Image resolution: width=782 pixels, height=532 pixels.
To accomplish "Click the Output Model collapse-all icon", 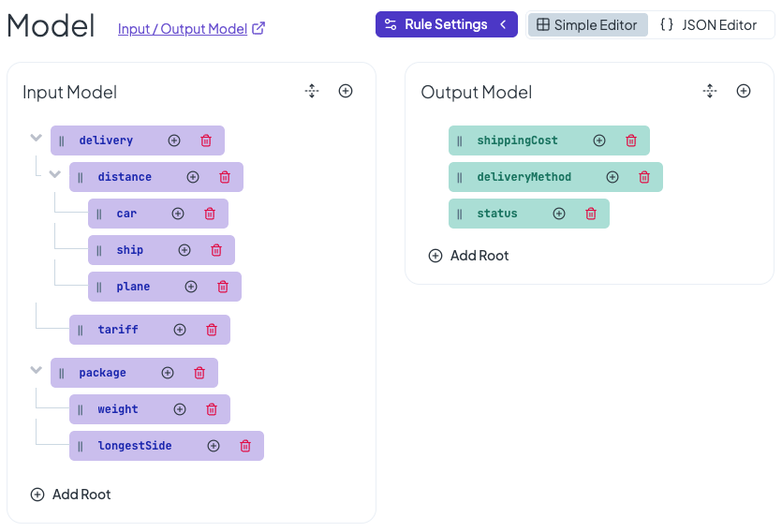I will tap(710, 91).
